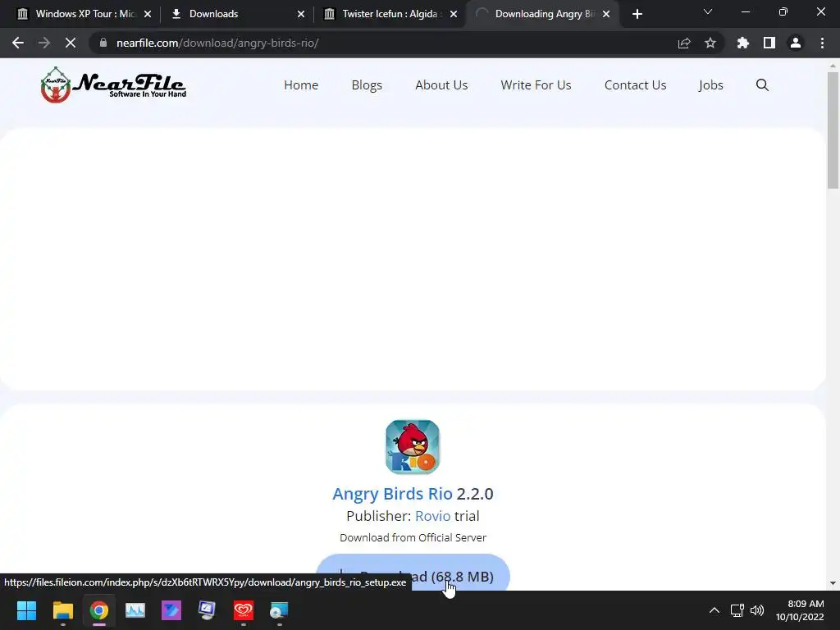Click the scrollbar down arrow
Viewport: 840px width, 630px height.
(x=833, y=583)
